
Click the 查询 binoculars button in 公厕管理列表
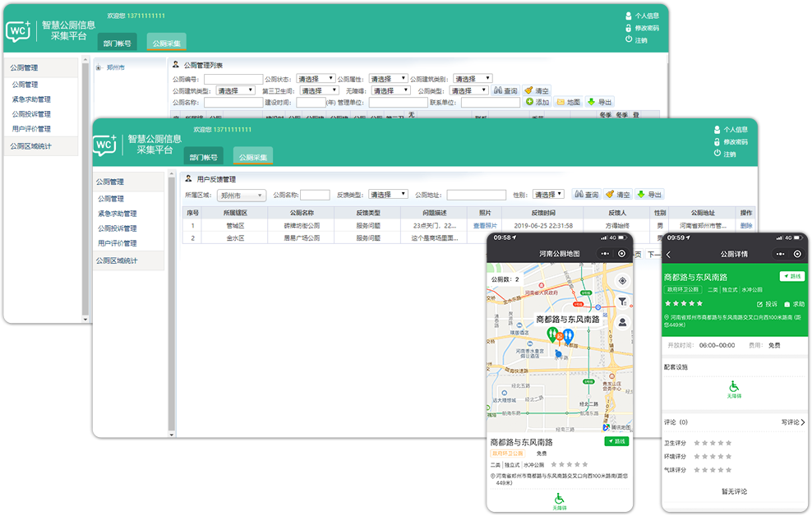click(x=505, y=90)
